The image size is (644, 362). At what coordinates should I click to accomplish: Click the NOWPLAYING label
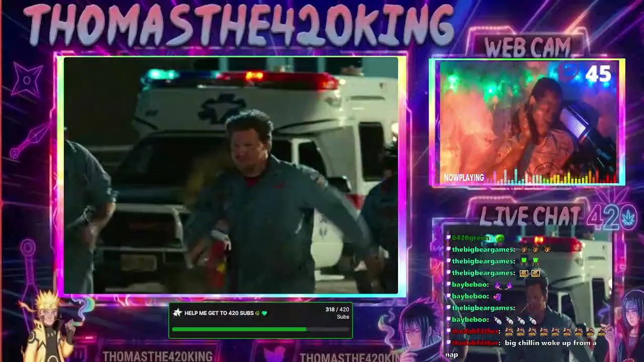464,177
